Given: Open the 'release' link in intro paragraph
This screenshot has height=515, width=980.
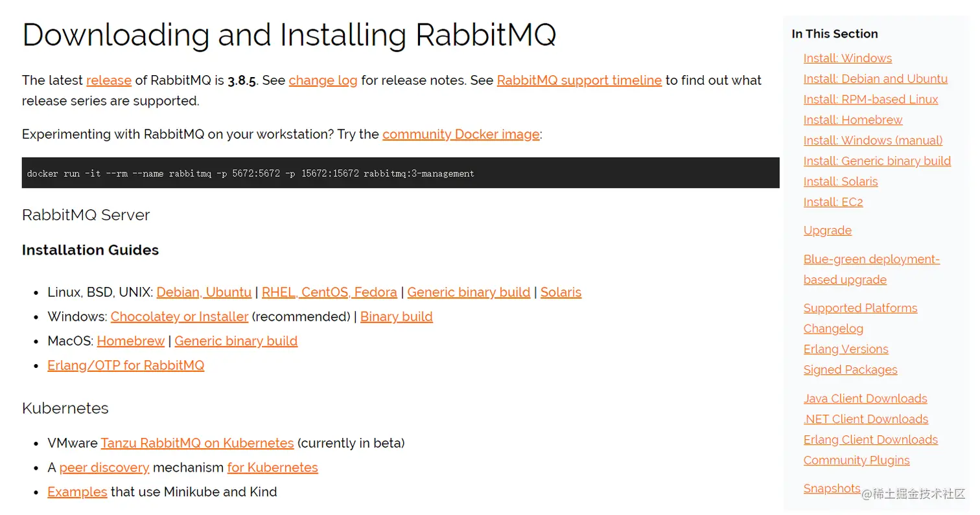Looking at the screenshot, I should click(109, 80).
